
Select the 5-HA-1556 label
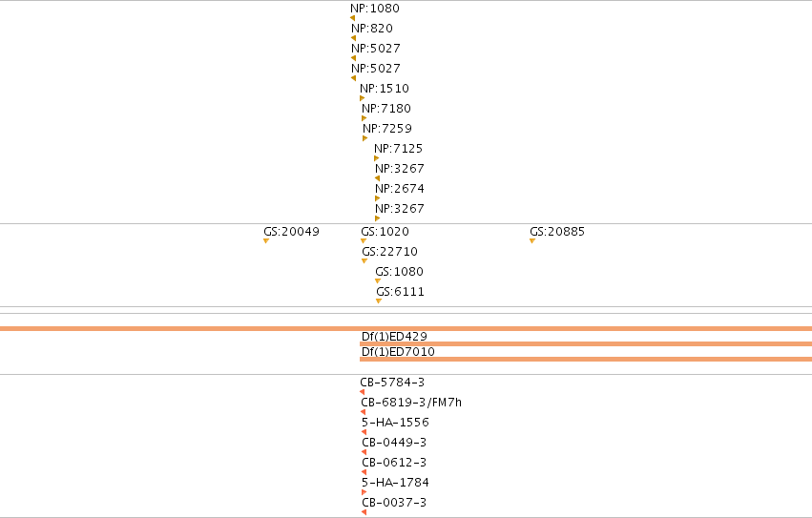click(x=396, y=423)
